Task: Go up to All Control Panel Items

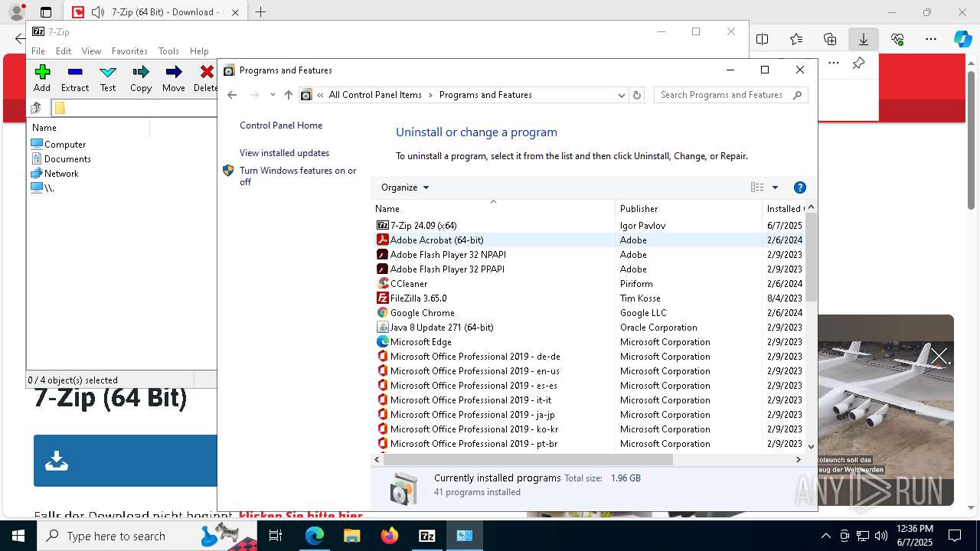Action: tap(288, 95)
